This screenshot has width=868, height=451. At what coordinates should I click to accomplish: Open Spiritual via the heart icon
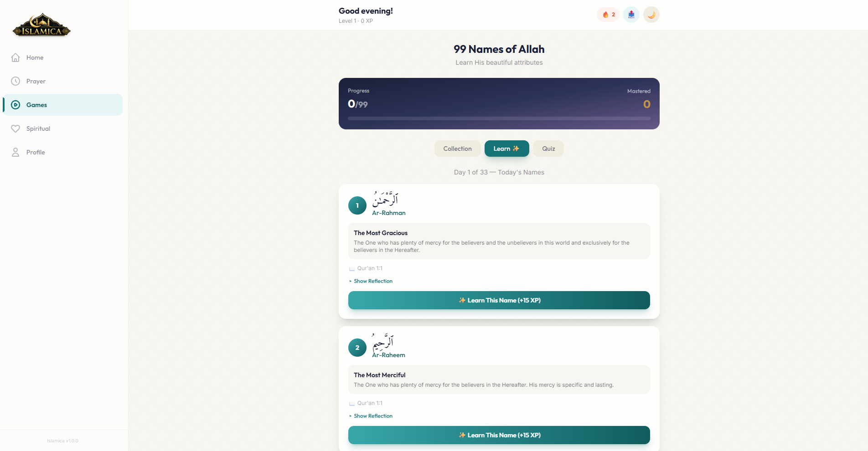click(15, 128)
